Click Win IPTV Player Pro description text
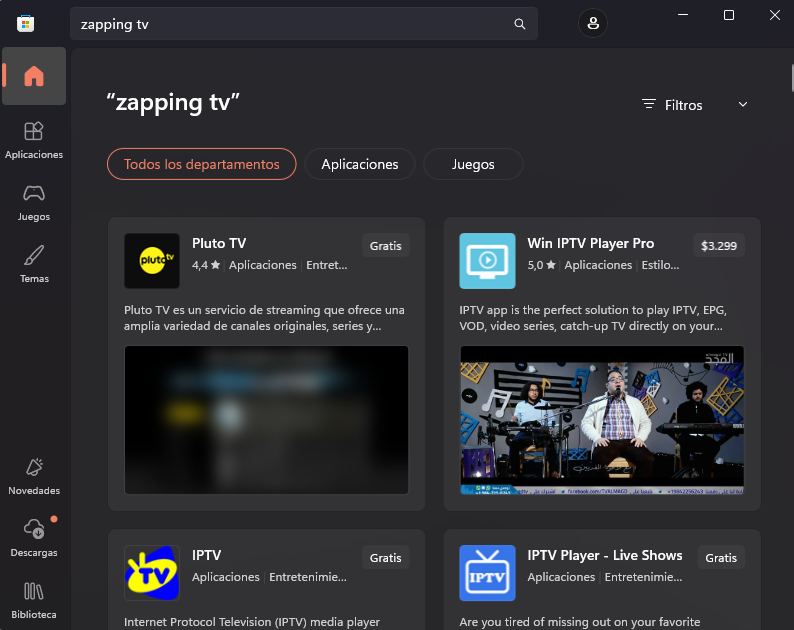Screen dimensions: 794x630 (x=593, y=318)
